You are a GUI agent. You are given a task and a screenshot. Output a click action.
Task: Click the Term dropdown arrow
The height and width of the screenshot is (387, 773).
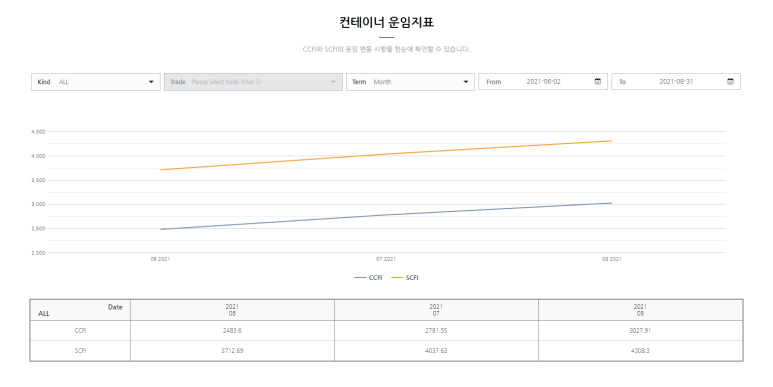[466, 82]
